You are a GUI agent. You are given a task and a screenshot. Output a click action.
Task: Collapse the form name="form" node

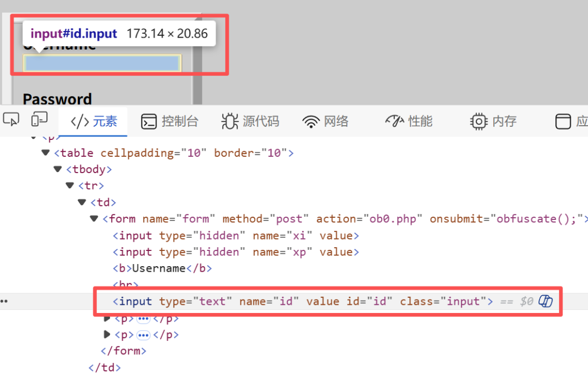point(94,219)
